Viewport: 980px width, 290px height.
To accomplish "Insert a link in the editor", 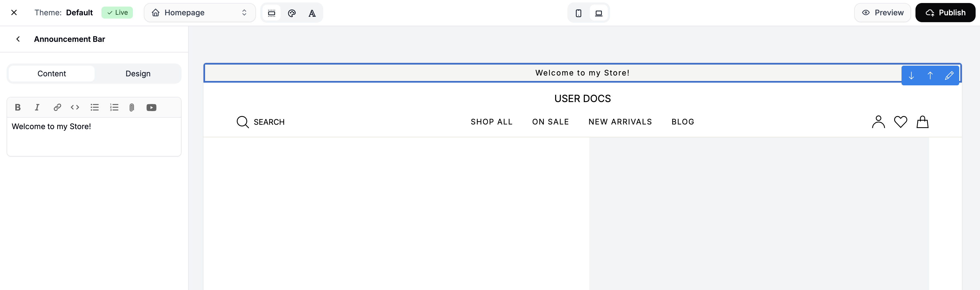I will [57, 107].
